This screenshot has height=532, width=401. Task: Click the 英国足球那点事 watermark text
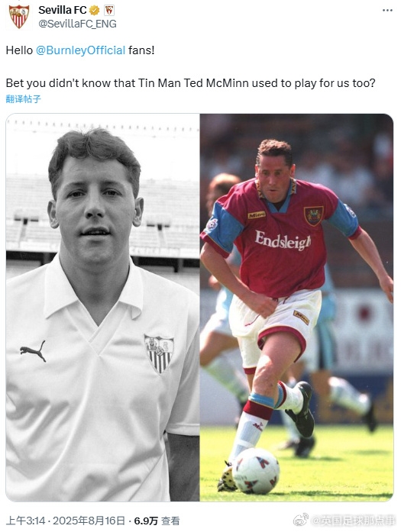tap(354, 521)
